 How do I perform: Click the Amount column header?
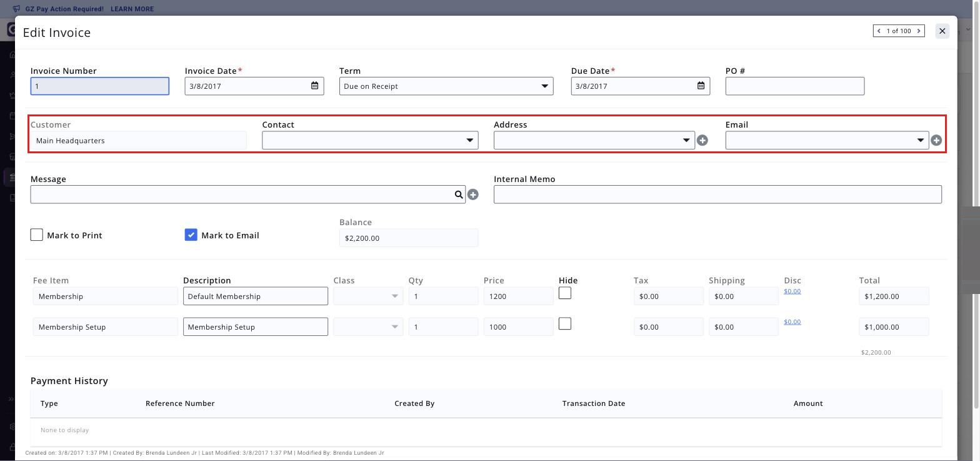click(808, 403)
